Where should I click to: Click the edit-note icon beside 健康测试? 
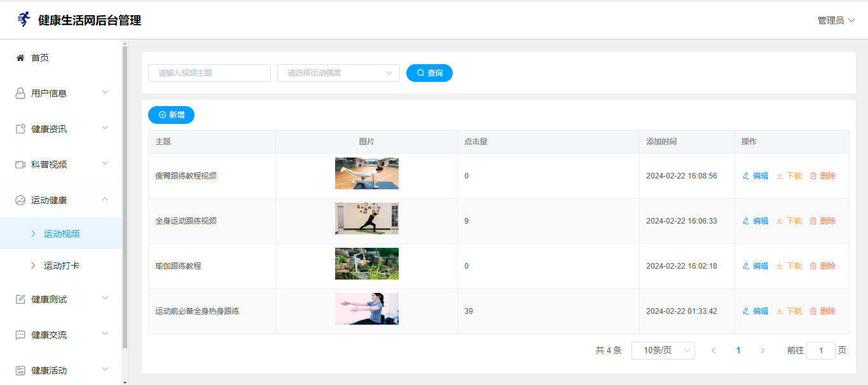20,299
